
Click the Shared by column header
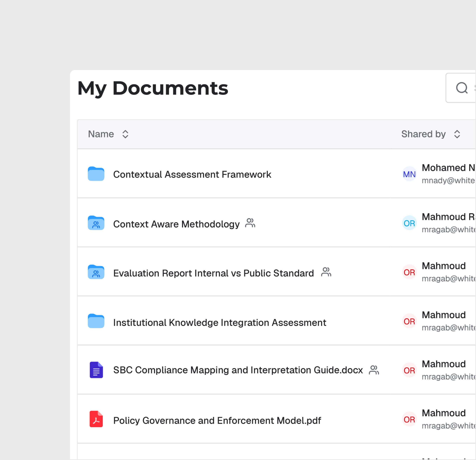[x=423, y=134]
